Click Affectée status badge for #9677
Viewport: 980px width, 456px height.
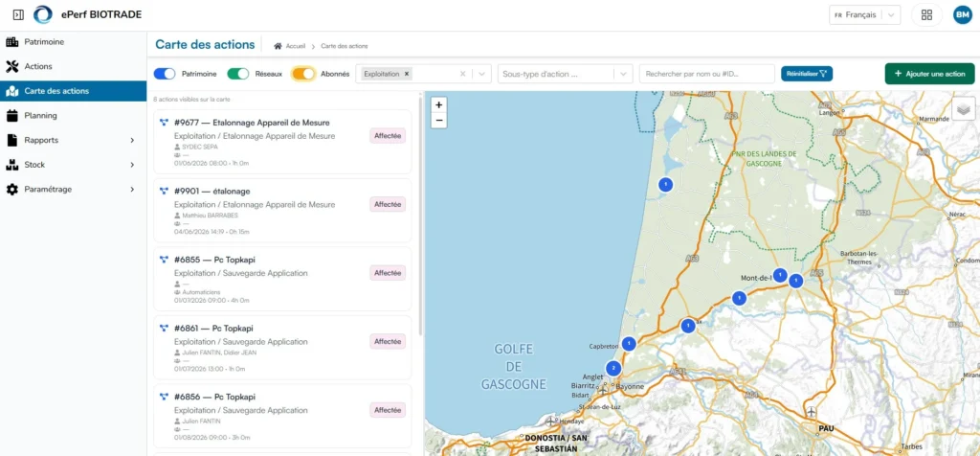pos(388,136)
